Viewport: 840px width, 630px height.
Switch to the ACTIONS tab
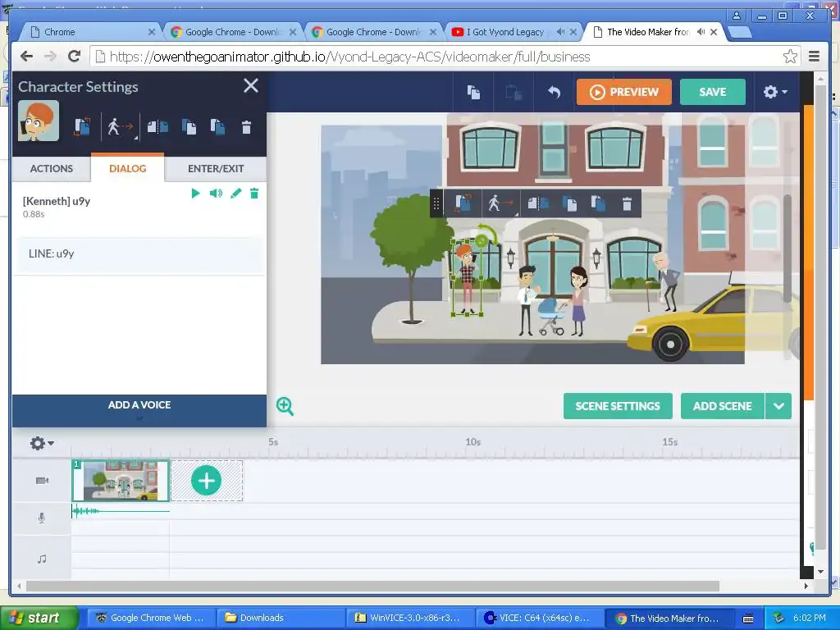52,169
